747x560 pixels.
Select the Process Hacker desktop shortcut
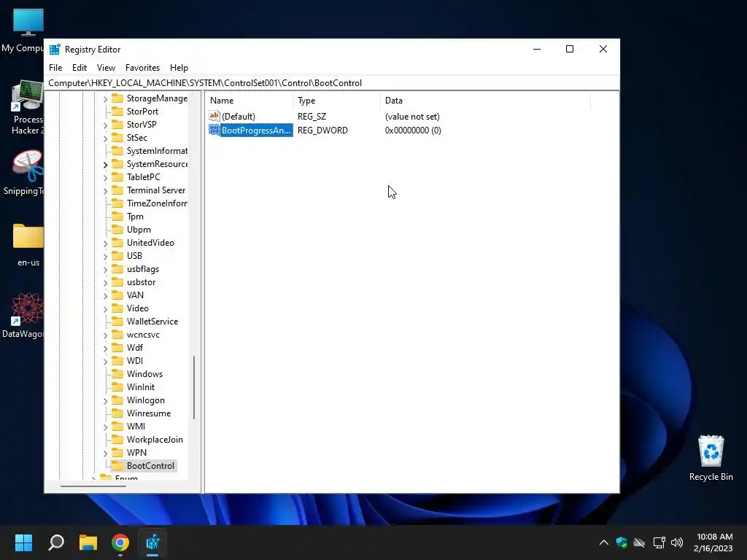click(x=28, y=108)
